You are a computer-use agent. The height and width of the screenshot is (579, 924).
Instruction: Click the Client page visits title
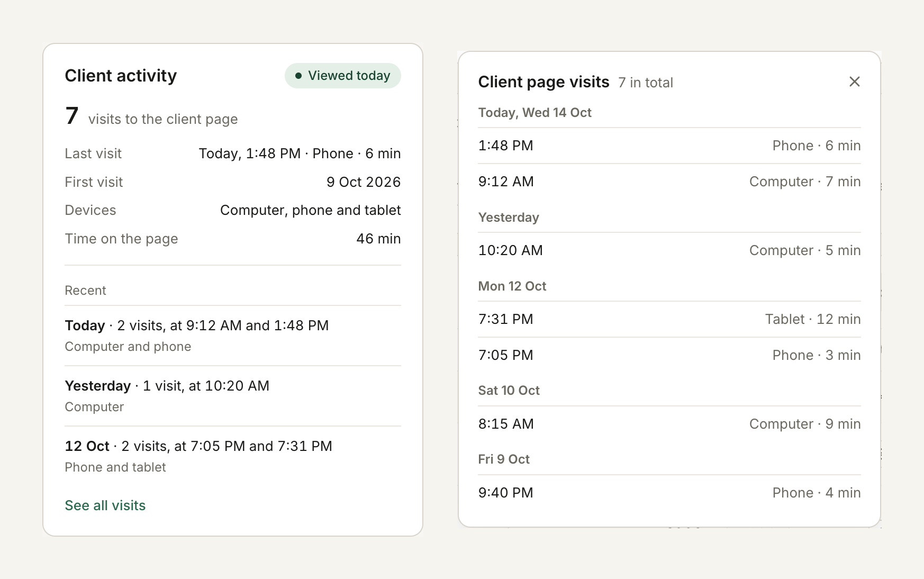pos(543,82)
